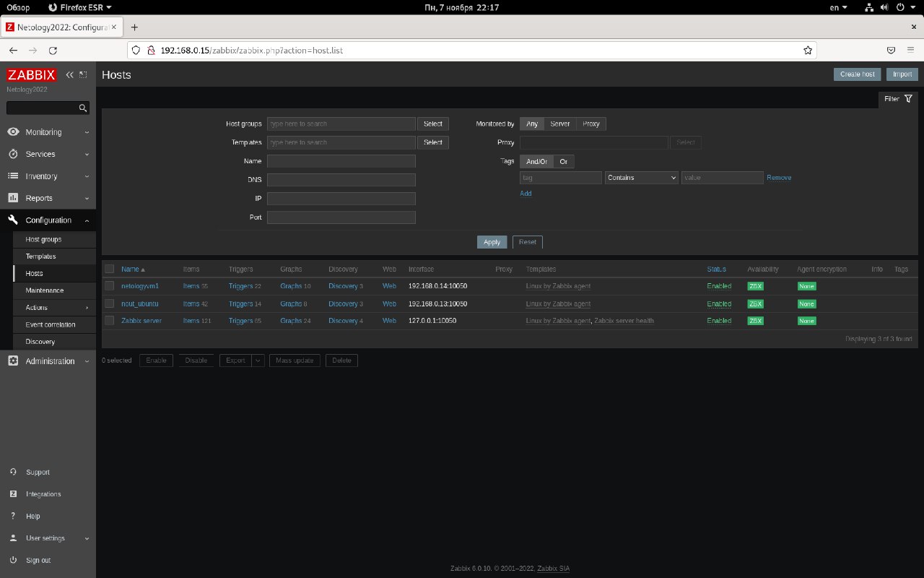Hide sidebar with the compact view icon
Viewport: 924px width, 578px height.
tap(83, 74)
